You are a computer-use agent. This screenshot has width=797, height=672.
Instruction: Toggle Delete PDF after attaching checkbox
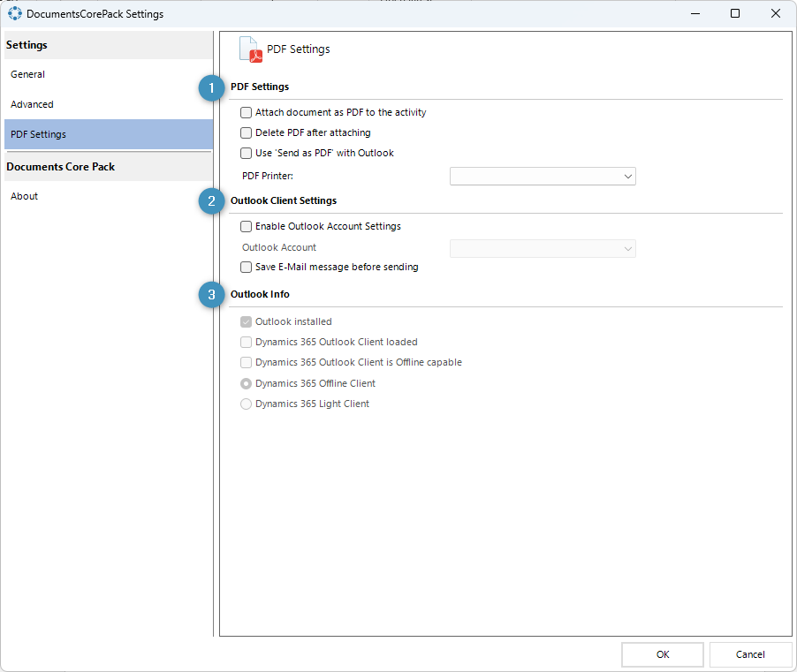pyautogui.click(x=246, y=132)
